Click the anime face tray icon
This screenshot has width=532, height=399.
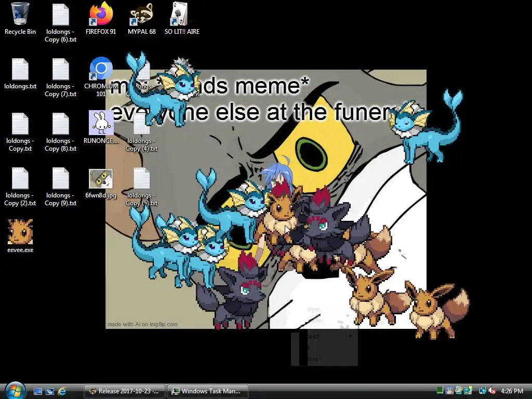pos(449,391)
